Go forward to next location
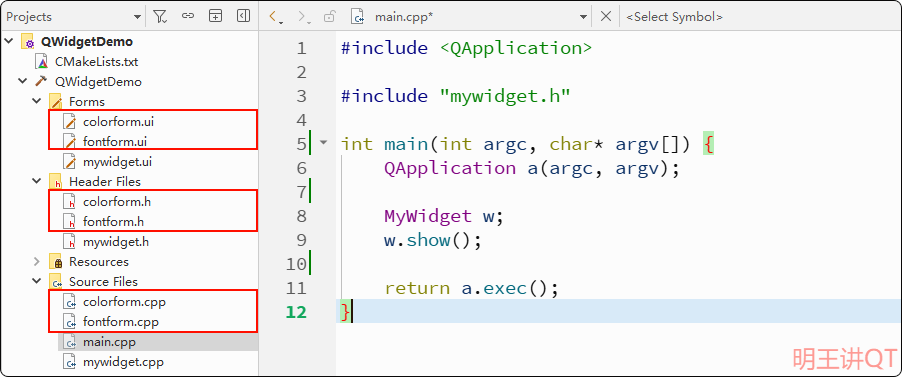The width and height of the screenshot is (902, 377). click(x=304, y=17)
